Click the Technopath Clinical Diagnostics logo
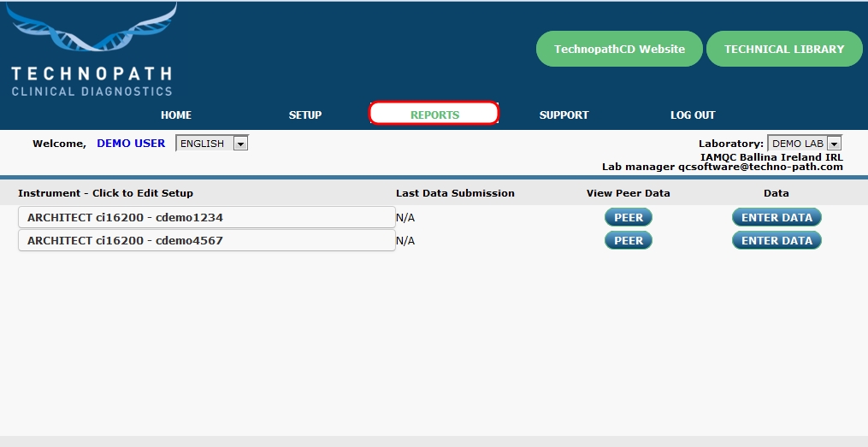The height and width of the screenshot is (447, 868). tap(92, 53)
